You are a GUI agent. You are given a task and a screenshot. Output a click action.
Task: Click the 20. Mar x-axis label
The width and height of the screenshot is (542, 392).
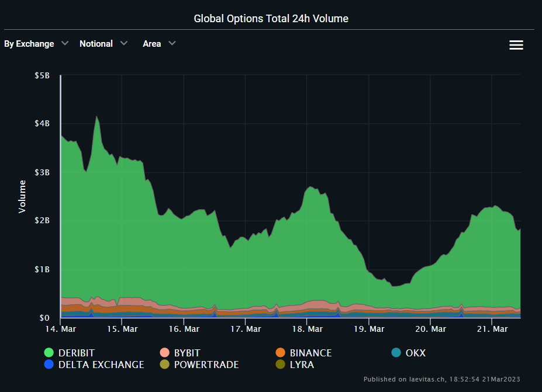(430, 329)
